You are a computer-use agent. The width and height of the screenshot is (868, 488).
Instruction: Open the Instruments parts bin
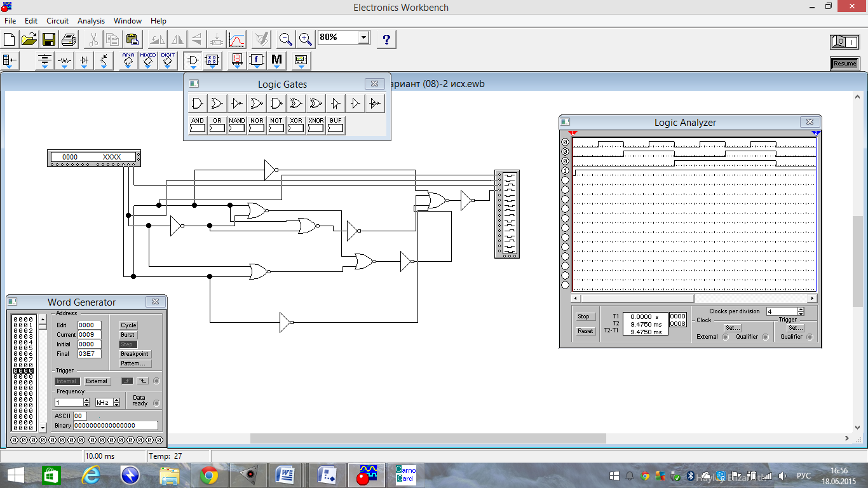click(x=301, y=61)
